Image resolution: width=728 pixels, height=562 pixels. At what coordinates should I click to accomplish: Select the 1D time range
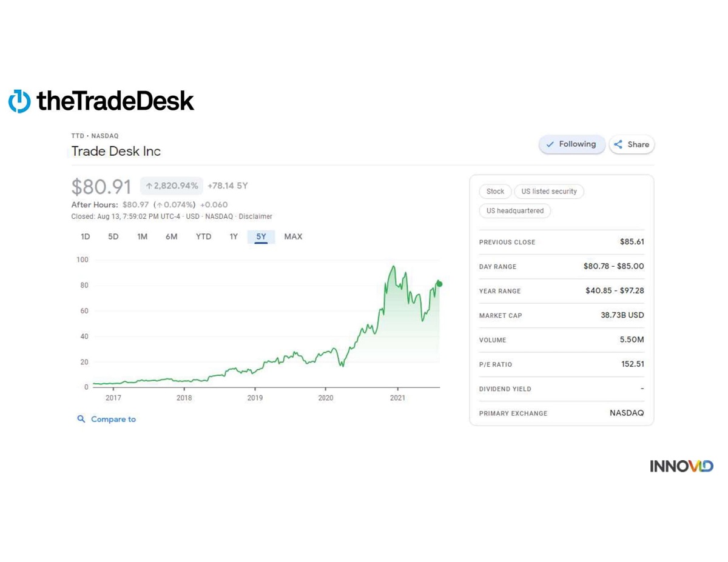pos(86,236)
